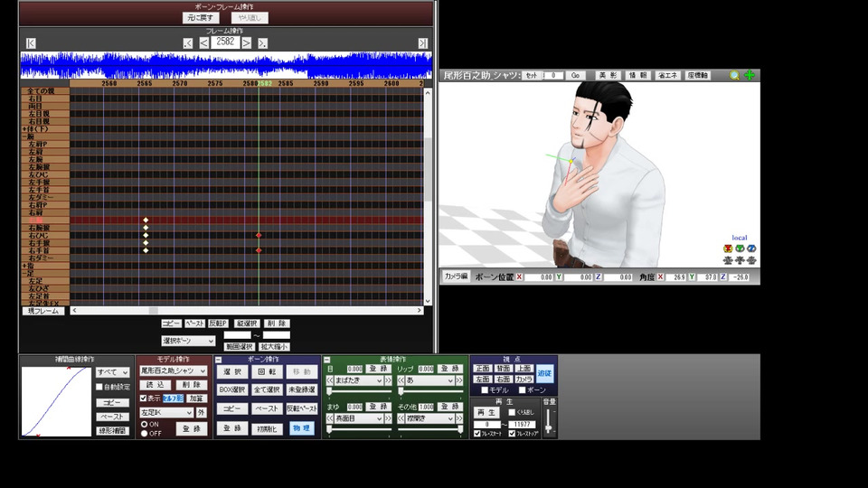Collapse the bone operation panel minus icon
This screenshot has height=488, width=868.
219,360
